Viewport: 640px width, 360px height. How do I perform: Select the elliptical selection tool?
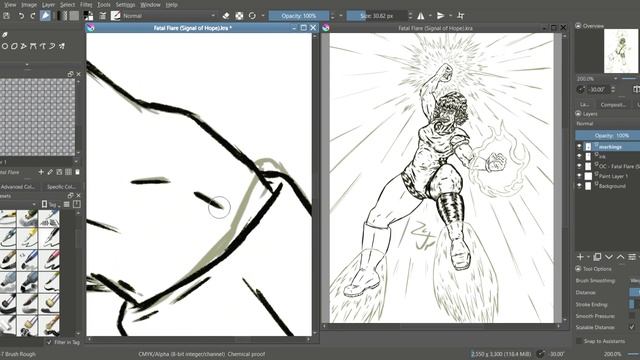point(5,46)
